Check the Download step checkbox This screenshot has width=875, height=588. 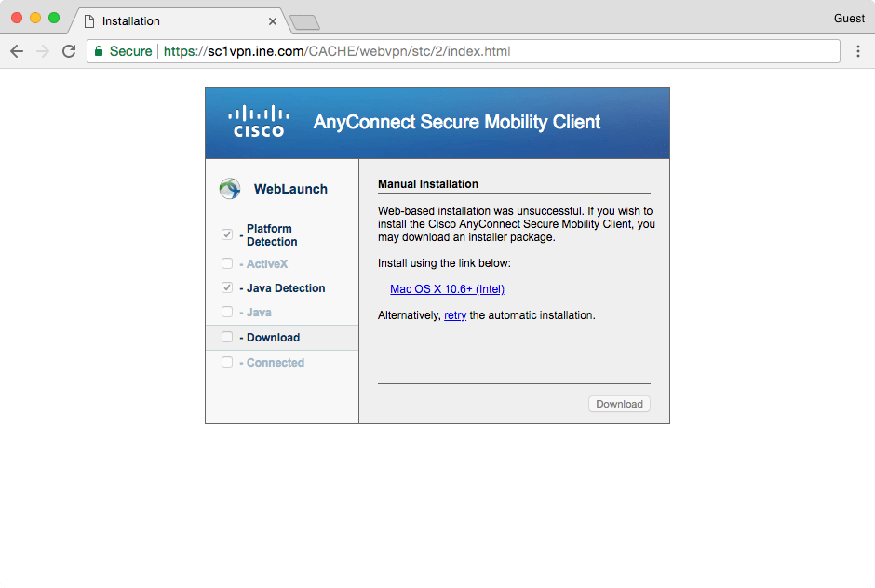click(226, 336)
